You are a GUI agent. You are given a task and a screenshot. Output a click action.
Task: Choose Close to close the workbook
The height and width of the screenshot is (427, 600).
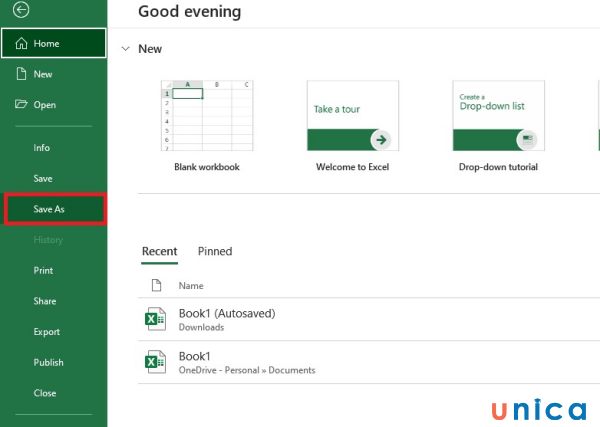(x=54, y=393)
